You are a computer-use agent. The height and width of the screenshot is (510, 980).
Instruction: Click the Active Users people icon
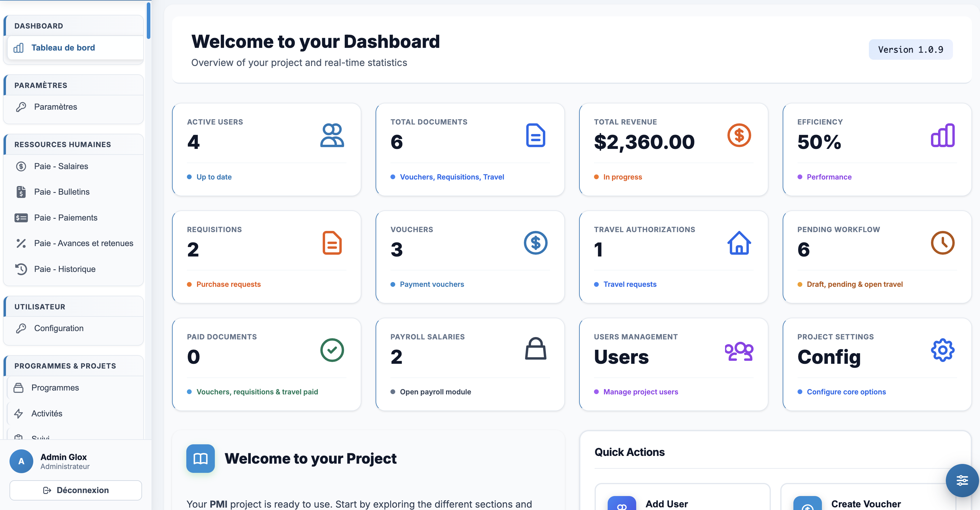click(332, 135)
